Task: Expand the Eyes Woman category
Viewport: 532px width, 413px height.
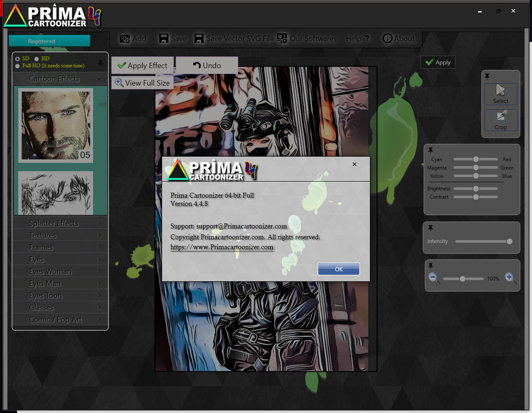Action: 60,271
